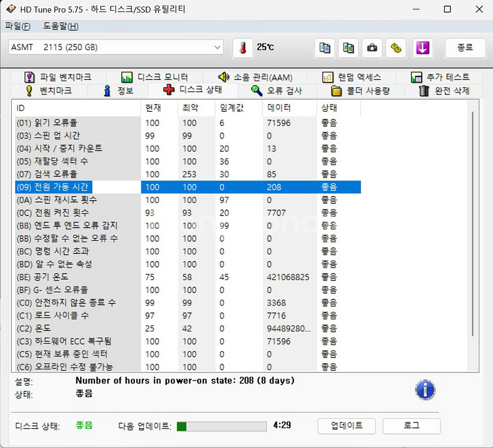Select the 소음 관리(AAM) tab
The image size is (493, 448).
pyautogui.click(x=255, y=77)
